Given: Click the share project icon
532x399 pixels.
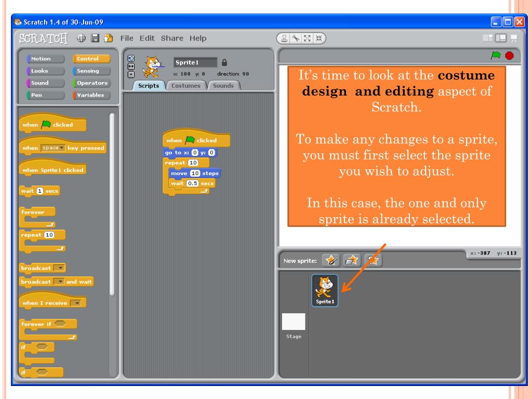Looking at the screenshot, I should coord(109,38).
